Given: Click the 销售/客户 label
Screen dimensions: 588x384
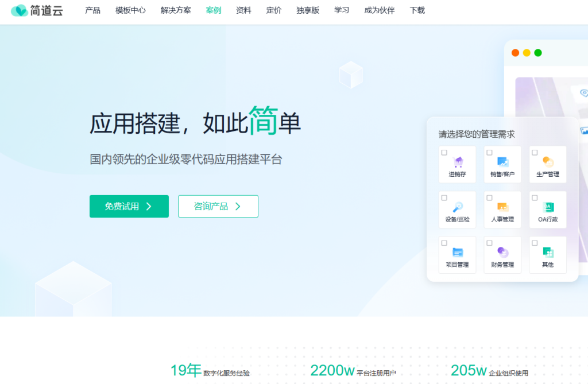Looking at the screenshot, I should tap(502, 174).
